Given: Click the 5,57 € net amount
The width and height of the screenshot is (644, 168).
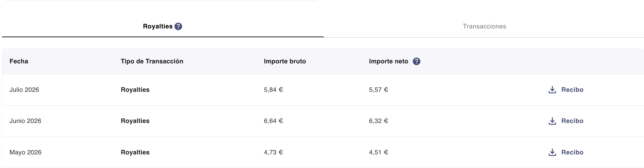Looking at the screenshot, I should click(378, 90).
